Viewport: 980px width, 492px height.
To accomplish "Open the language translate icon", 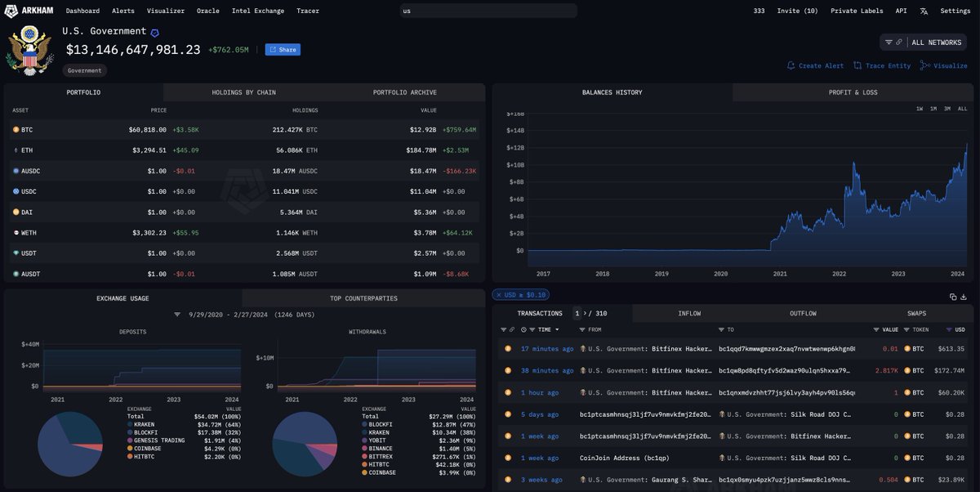I will tap(924, 11).
